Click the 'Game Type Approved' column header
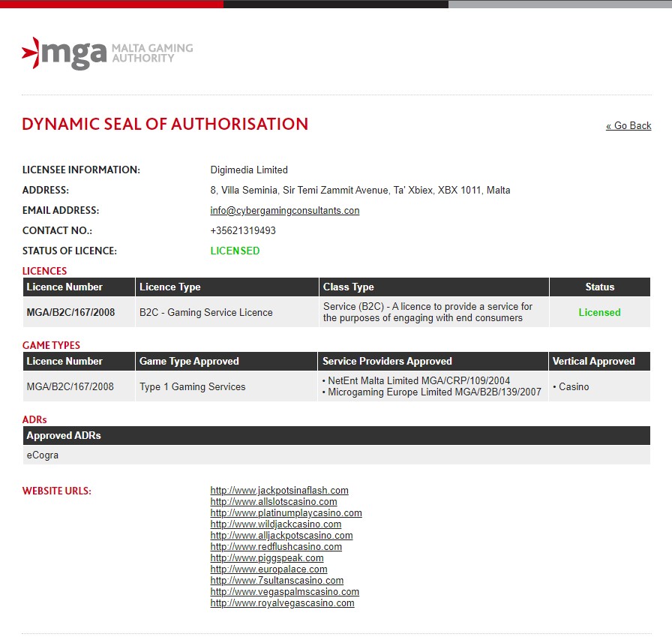 (x=226, y=362)
